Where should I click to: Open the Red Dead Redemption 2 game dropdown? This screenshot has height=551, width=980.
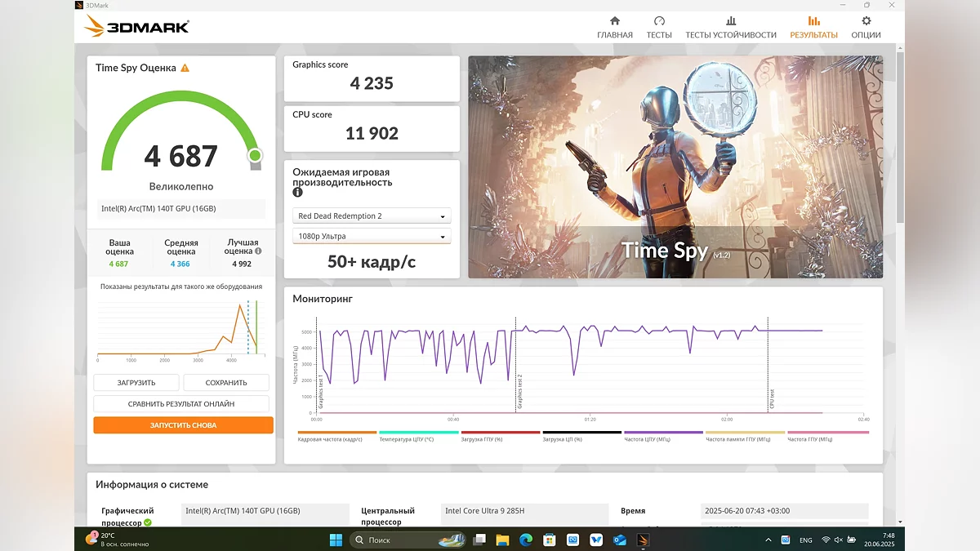coord(372,216)
